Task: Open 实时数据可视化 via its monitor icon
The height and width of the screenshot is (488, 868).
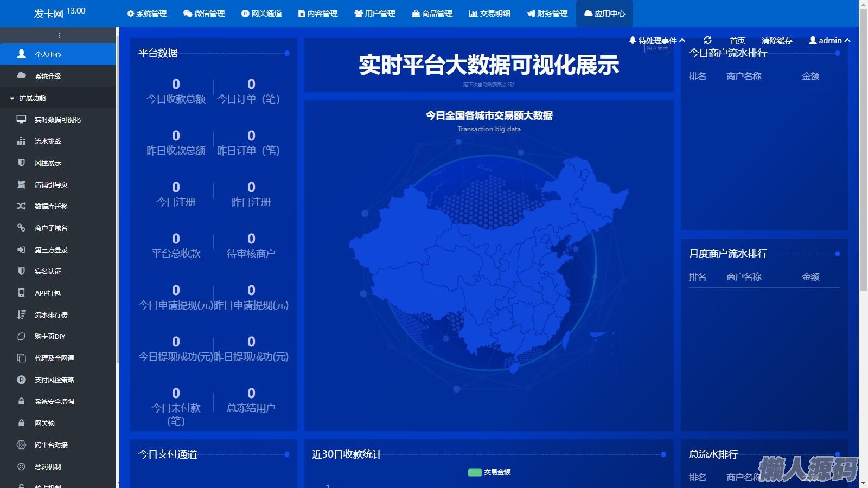Action: point(21,119)
